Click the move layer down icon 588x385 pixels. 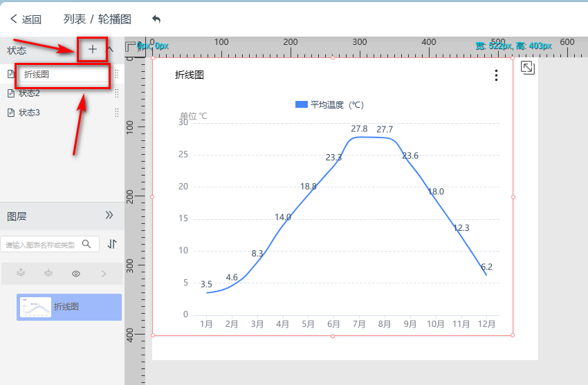48,274
